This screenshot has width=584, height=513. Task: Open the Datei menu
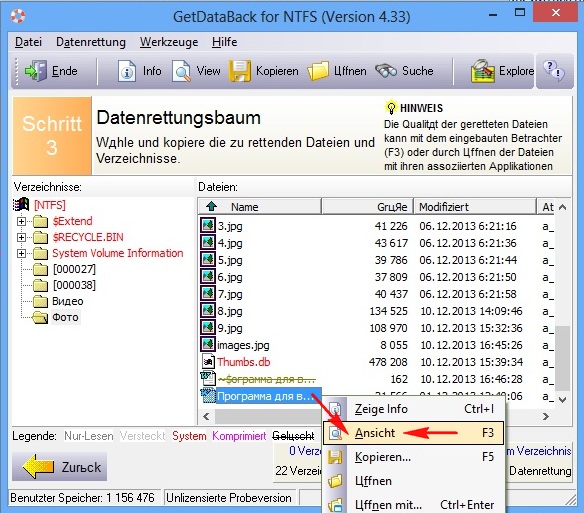[28, 42]
